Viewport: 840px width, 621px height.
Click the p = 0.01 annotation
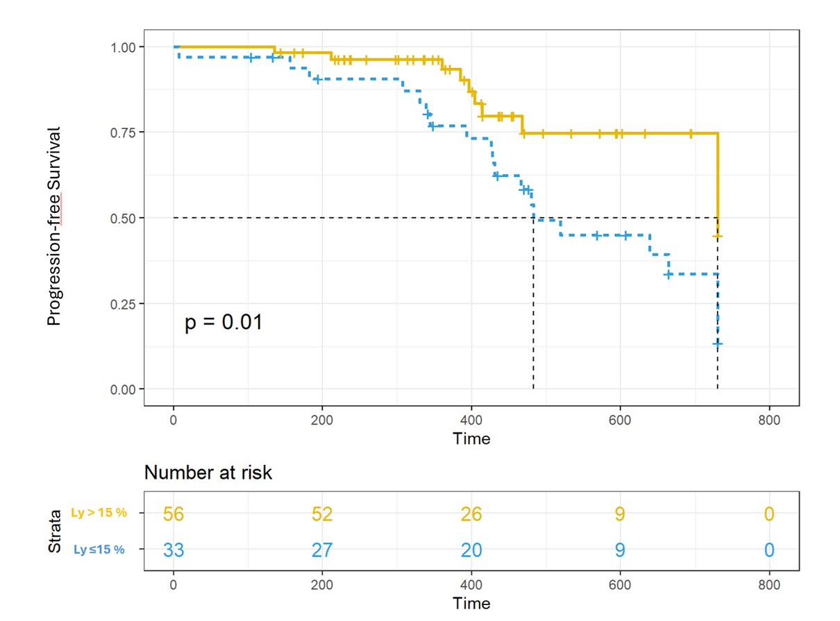point(224,323)
